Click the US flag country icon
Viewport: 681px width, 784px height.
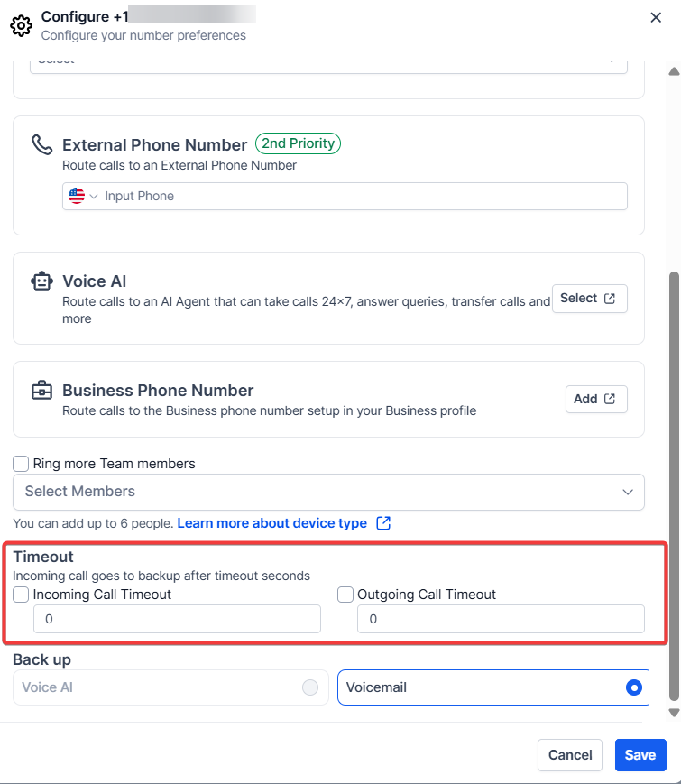coord(76,196)
